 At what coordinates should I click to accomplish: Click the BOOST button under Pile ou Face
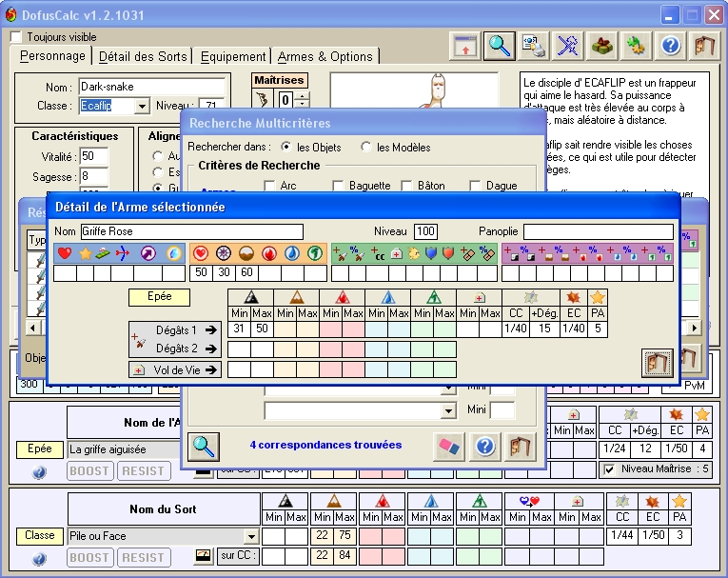[90, 558]
